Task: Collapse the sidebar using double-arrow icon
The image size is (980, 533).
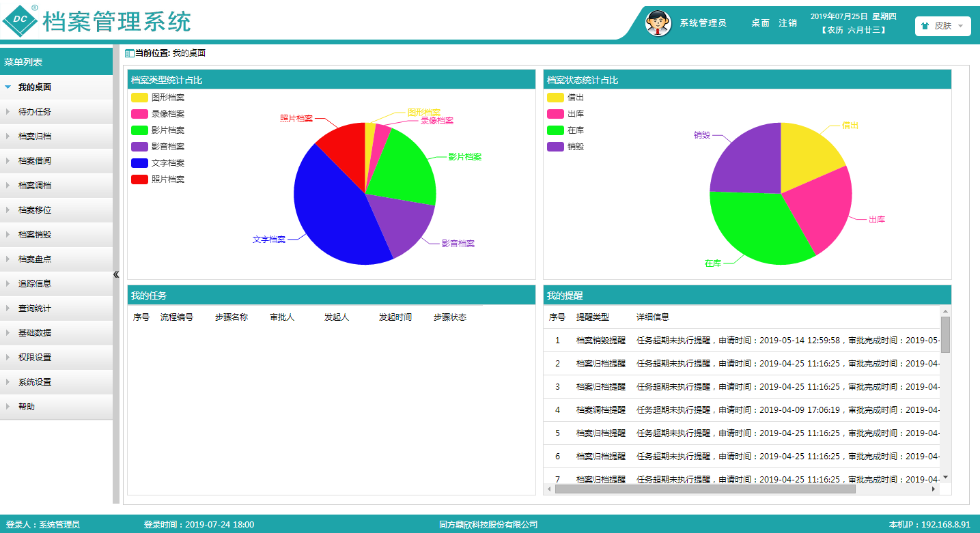Action: (116, 274)
